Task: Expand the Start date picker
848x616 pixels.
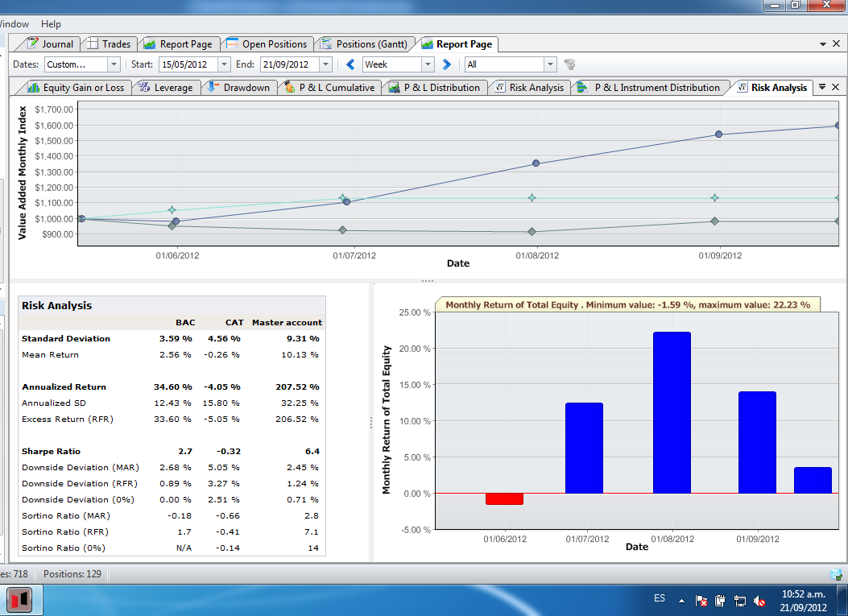Action: [225, 64]
